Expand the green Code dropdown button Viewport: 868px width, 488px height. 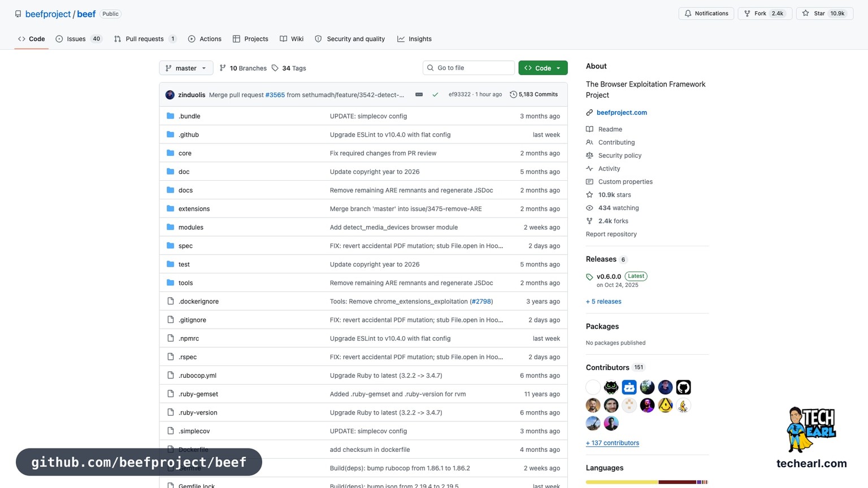[543, 68]
